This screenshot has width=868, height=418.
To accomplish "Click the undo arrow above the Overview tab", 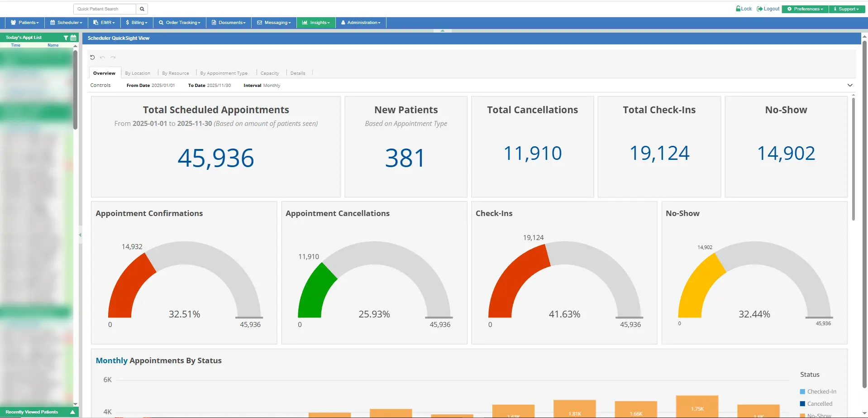I will click(x=102, y=58).
